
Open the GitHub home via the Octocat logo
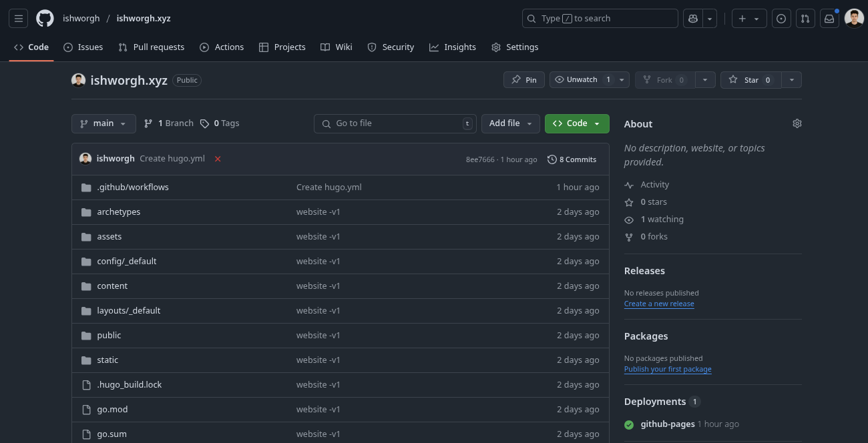44,18
